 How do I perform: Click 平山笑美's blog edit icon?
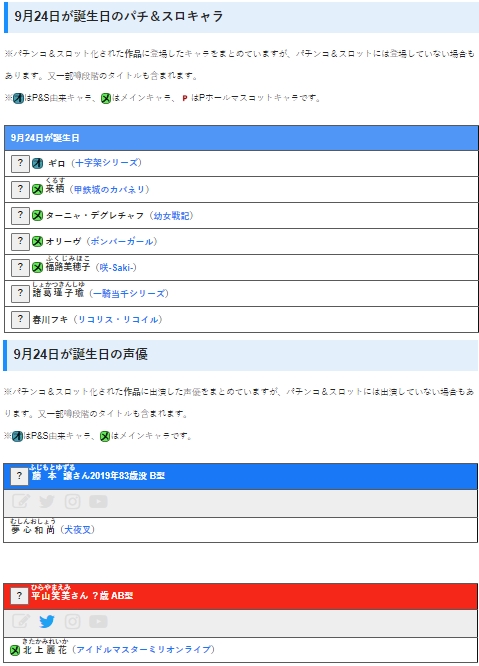point(21,621)
